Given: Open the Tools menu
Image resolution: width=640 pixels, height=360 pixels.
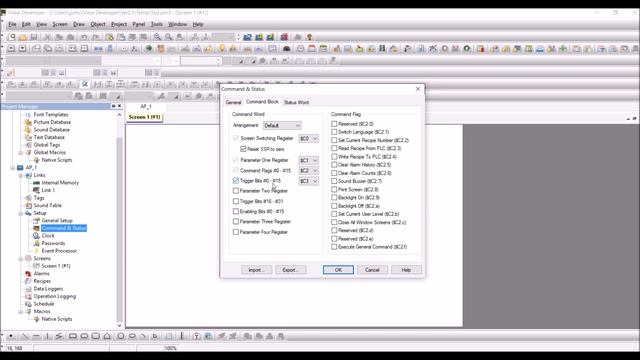Looking at the screenshot, I should coord(157,24).
